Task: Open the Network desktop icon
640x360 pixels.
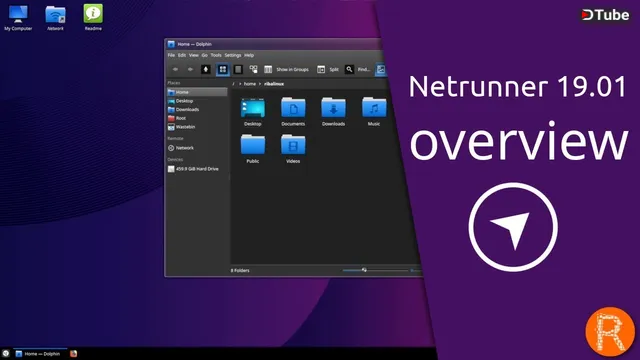Action: click(55, 18)
